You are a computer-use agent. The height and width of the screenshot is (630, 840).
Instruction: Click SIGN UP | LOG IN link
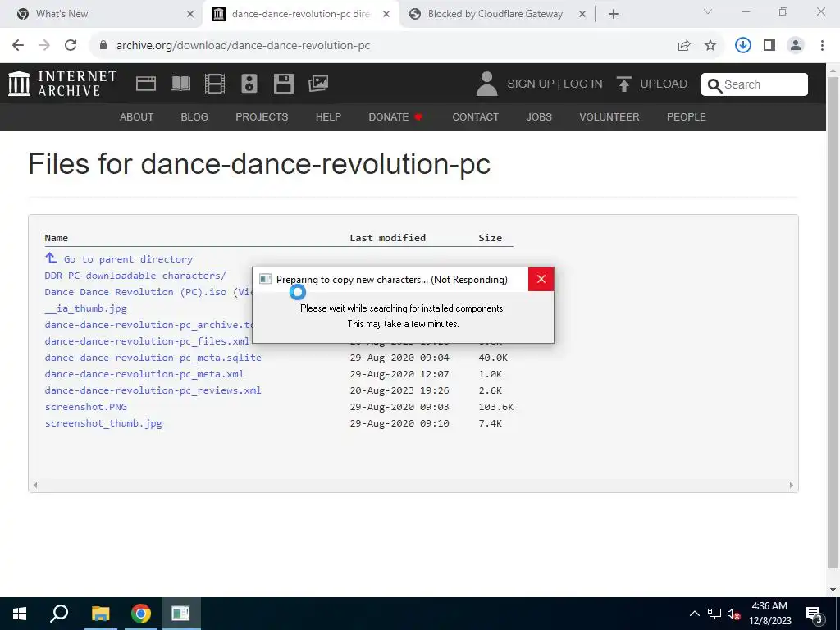click(555, 84)
